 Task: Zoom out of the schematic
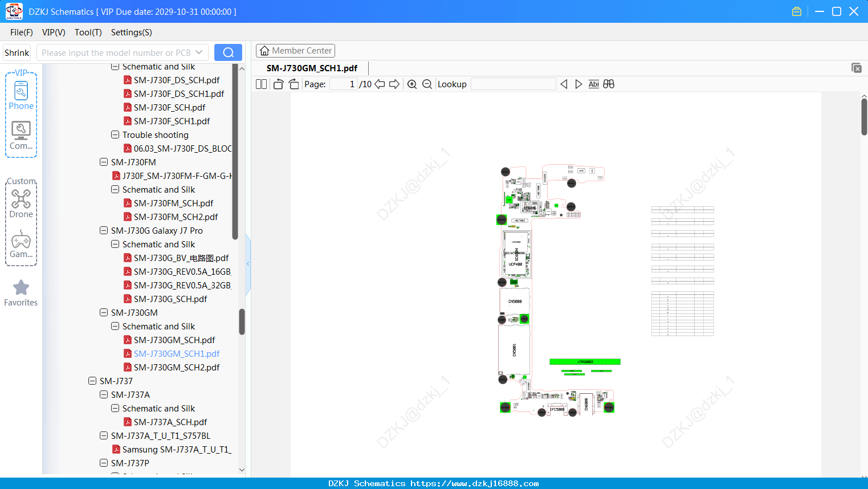point(427,84)
